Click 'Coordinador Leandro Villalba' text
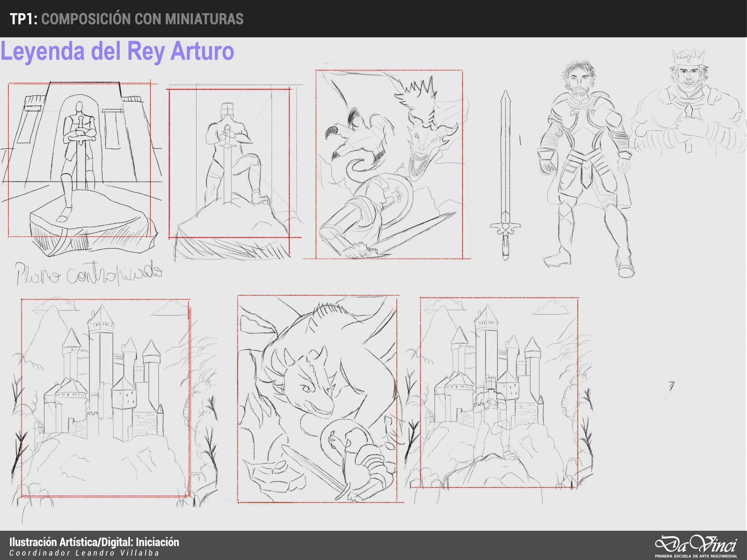 84,553
